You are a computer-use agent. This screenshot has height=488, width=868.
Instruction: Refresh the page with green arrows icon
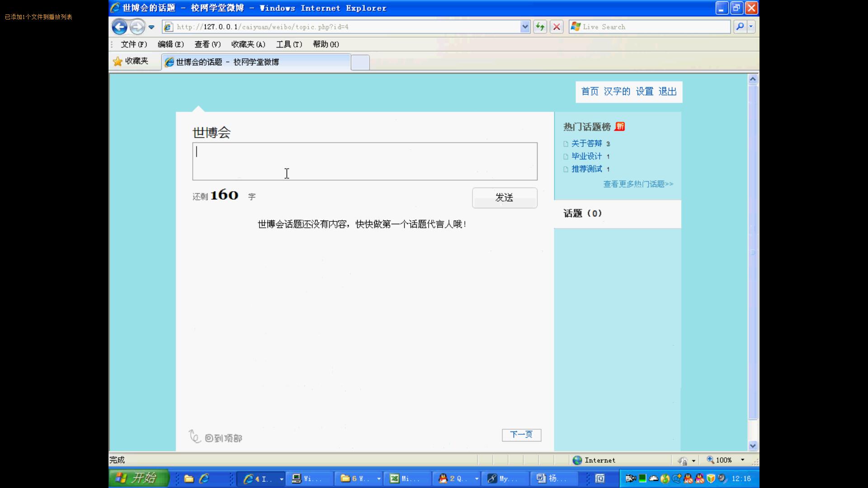coord(540,27)
